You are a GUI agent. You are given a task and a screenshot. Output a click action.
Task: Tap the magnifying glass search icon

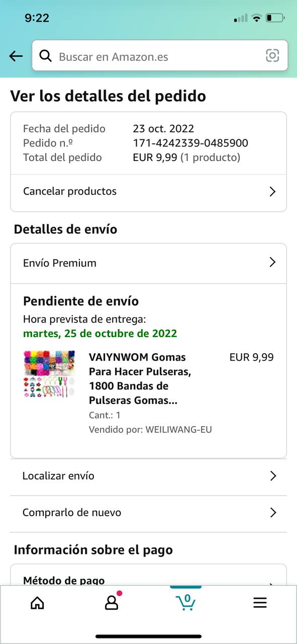click(46, 56)
